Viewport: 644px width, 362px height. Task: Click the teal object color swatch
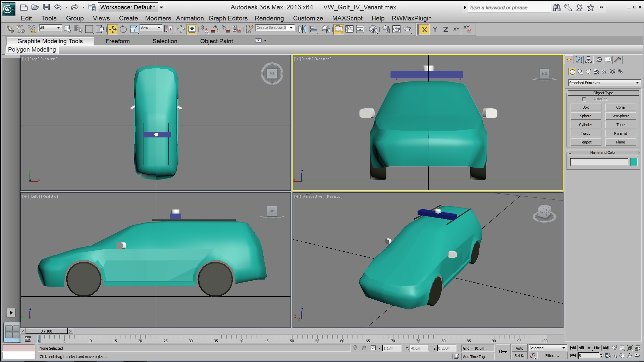click(634, 162)
